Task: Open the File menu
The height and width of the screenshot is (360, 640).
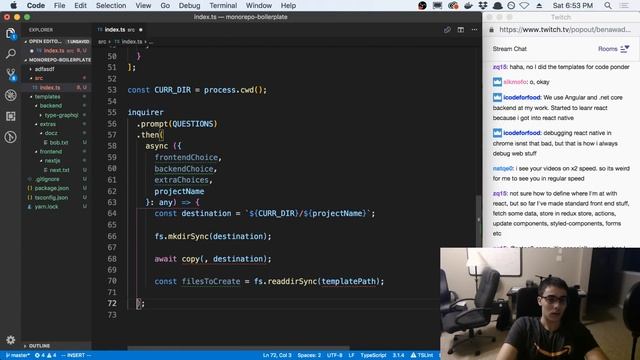Action: [59, 5]
